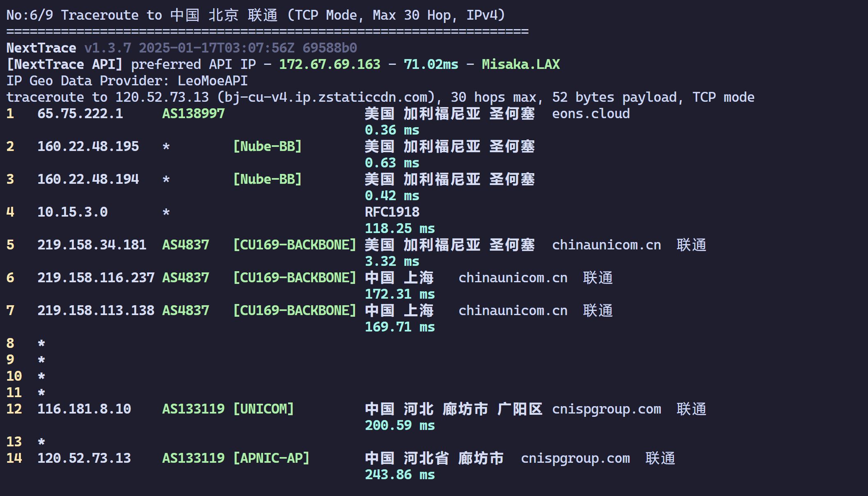Image resolution: width=868 pixels, height=496 pixels.
Task: Select the 243.86 ms final latency
Action: pos(400,475)
